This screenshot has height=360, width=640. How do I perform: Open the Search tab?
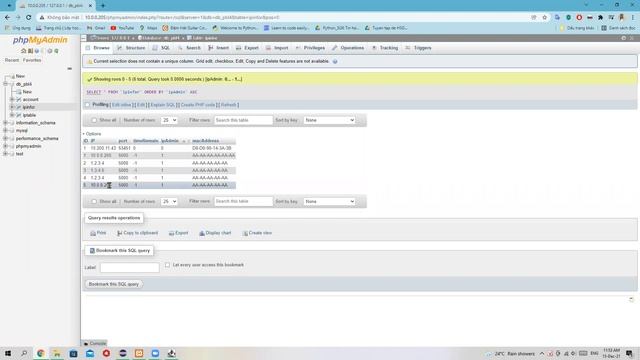189,48
